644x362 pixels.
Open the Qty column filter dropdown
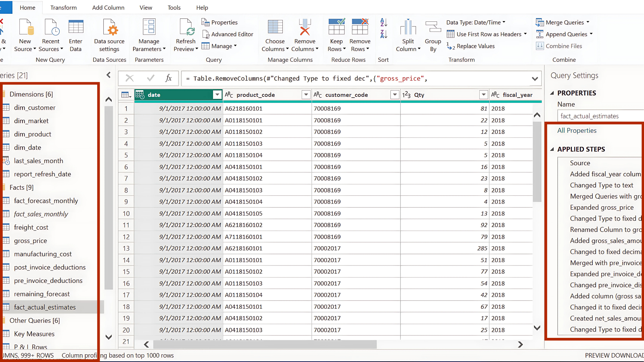pyautogui.click(x=483, y=95)
